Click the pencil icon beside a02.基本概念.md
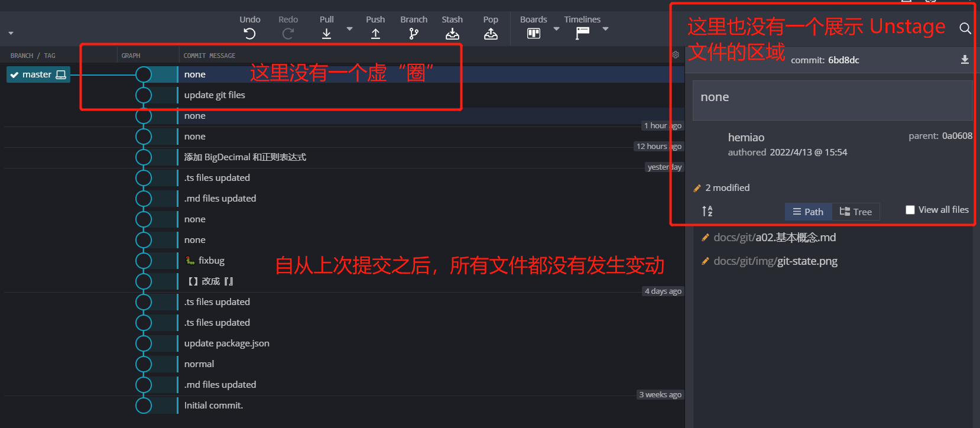This screenshot has height=428, width=980. click(705, 238)
